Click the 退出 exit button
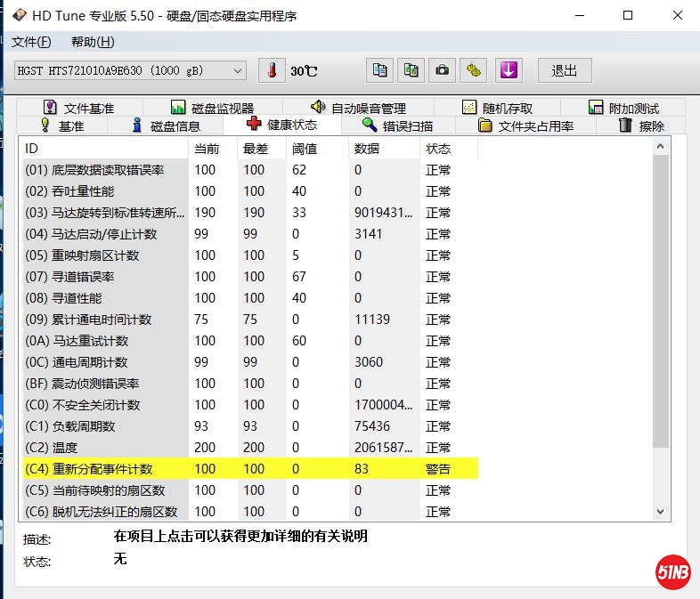The width and height of the screenshot is (700, 599). tap(565, 70)
